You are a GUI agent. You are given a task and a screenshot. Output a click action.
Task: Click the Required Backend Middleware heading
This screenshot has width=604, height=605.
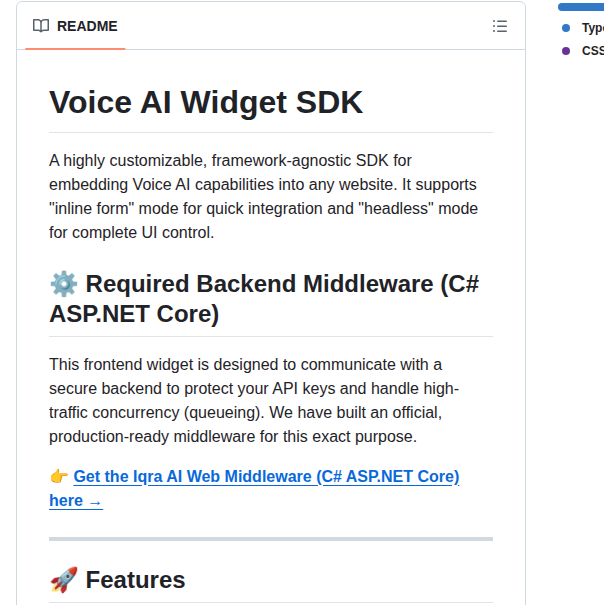point(264,299)
